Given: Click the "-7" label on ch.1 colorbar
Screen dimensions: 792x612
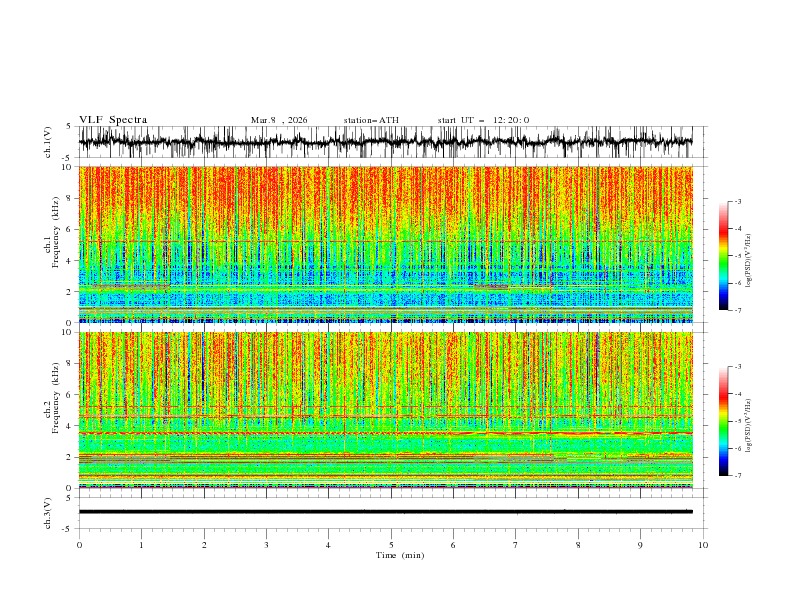Looking at the screenshot, I should pos(737,310).
